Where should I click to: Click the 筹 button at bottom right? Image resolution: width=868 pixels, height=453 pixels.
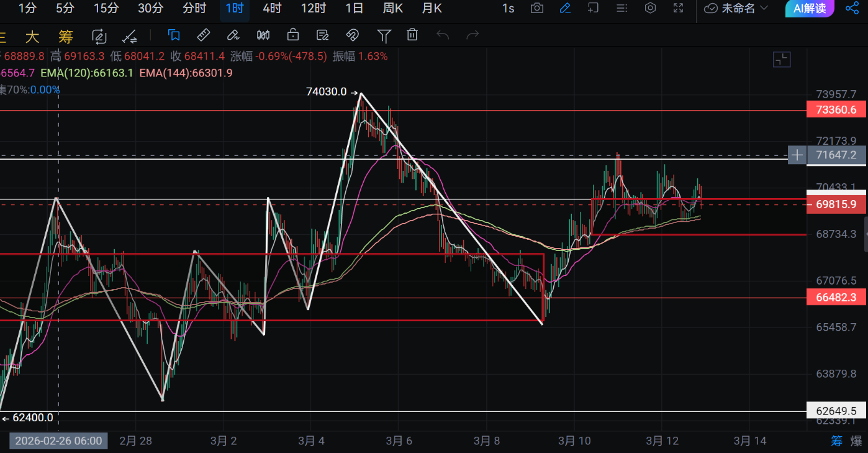click(837, 441)
